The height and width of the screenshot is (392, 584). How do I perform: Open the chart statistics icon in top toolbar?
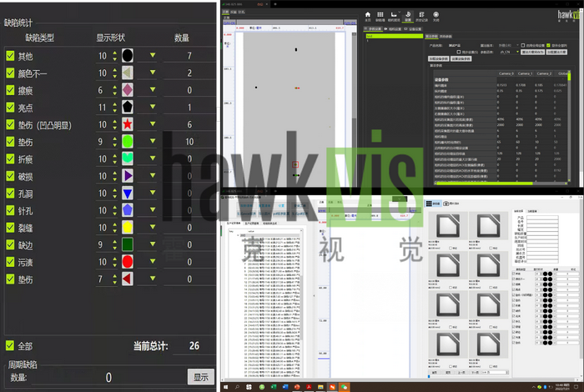pos(394,15)
